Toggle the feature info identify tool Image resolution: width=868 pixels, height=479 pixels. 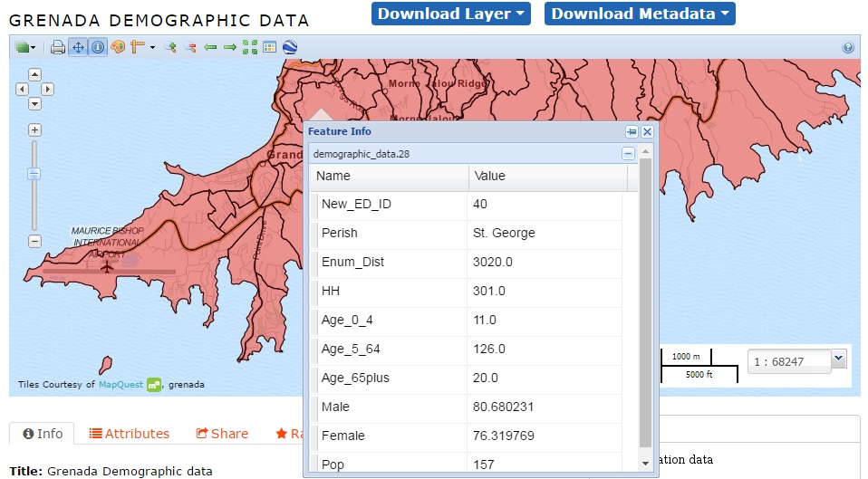(x=98, y=47)
